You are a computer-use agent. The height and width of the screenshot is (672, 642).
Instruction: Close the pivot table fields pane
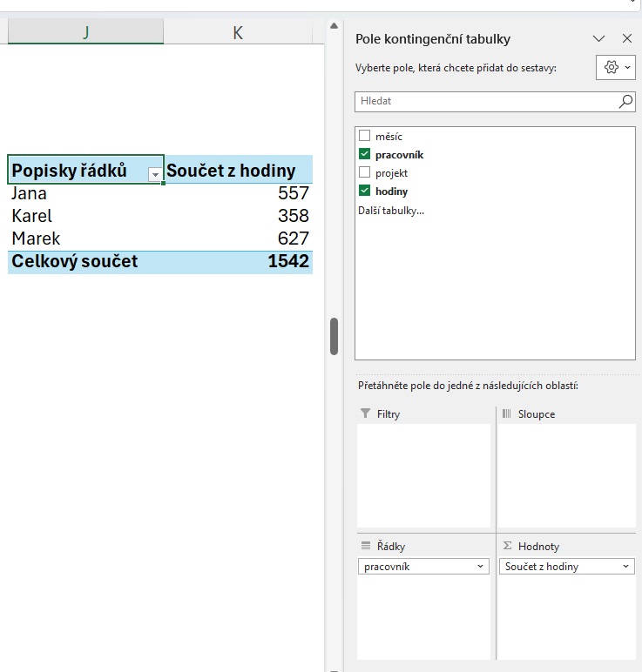coord(626,39)
